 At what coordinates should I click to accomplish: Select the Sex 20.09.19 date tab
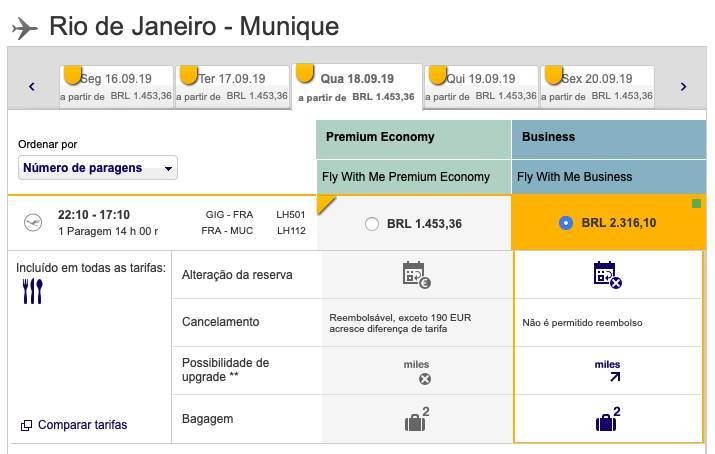point(597,87)
